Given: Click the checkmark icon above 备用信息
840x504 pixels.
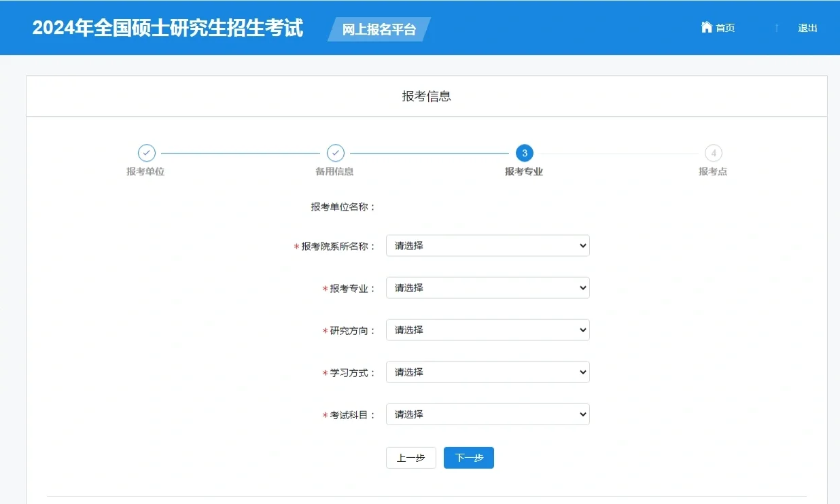Looking at the screenshot, I should [x=335, y=153].
